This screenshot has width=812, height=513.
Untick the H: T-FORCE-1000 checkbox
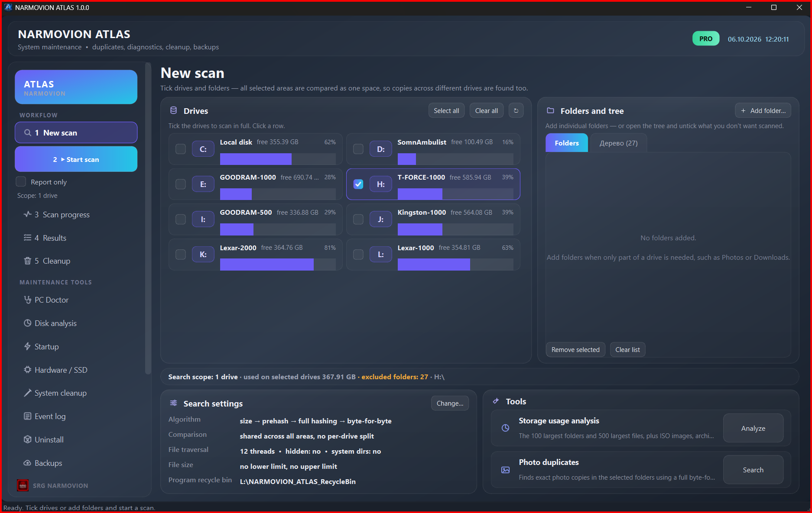[x=358, y=184]
